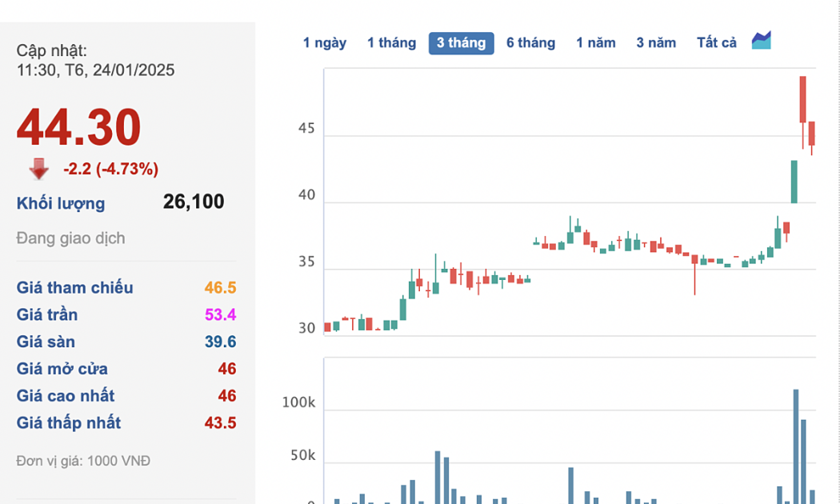Click the Đang giao dịch status text
Viewport: 840px width, 504px height.
70,238
